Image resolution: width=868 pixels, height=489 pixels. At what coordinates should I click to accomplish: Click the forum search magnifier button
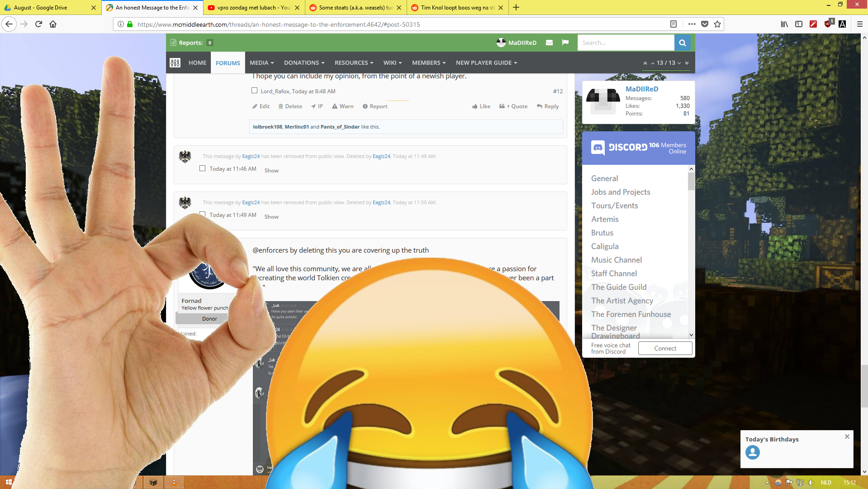(682, 43)
